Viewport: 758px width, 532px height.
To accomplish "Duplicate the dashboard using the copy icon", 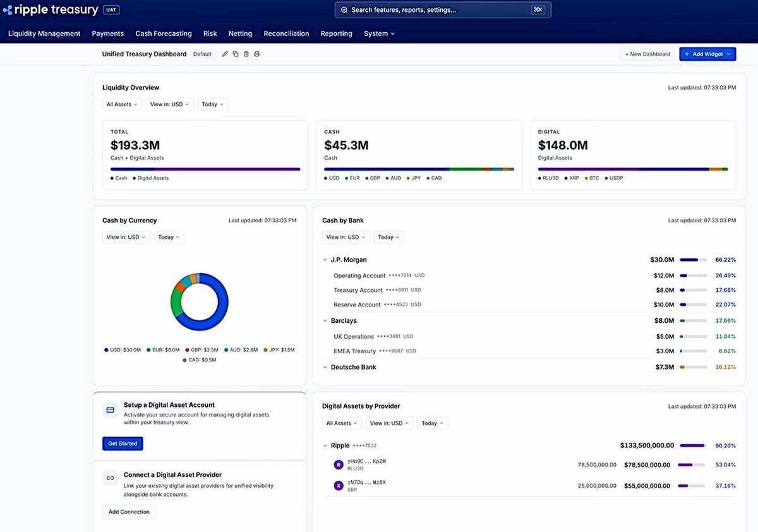I will tap(236, 54).
